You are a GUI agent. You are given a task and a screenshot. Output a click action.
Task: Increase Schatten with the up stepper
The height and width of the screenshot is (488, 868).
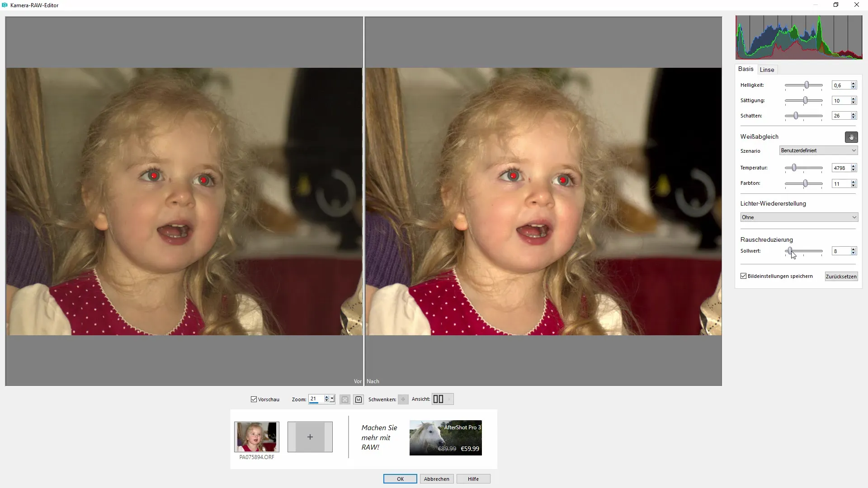[854, 114]
